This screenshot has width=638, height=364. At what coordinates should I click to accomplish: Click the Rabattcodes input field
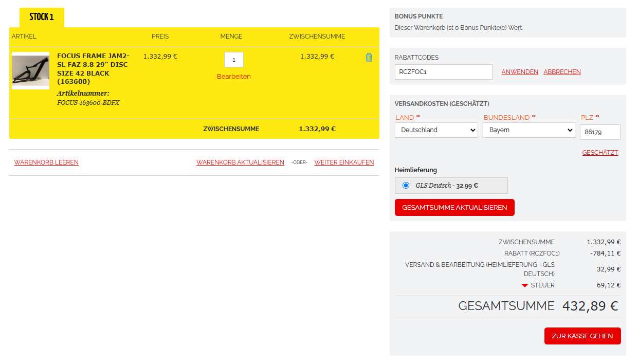443,72
